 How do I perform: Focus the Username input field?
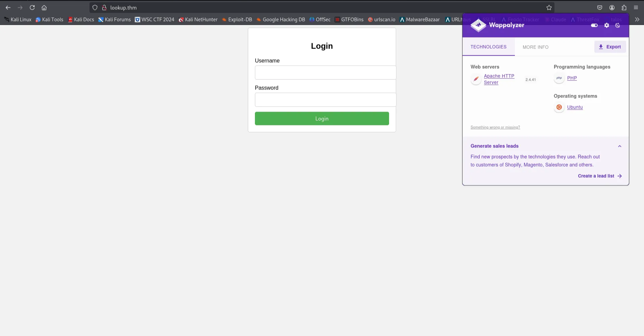pyautogui.click(x=325, y=72)
